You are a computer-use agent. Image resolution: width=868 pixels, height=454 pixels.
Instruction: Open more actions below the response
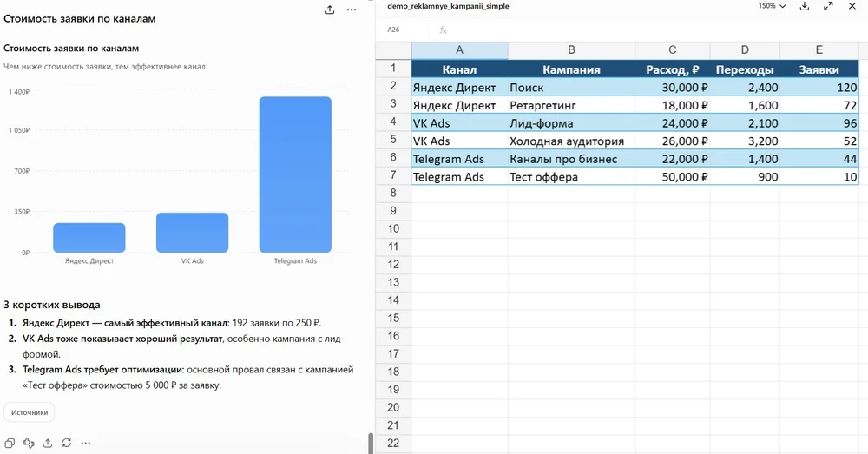pos(85,443)
